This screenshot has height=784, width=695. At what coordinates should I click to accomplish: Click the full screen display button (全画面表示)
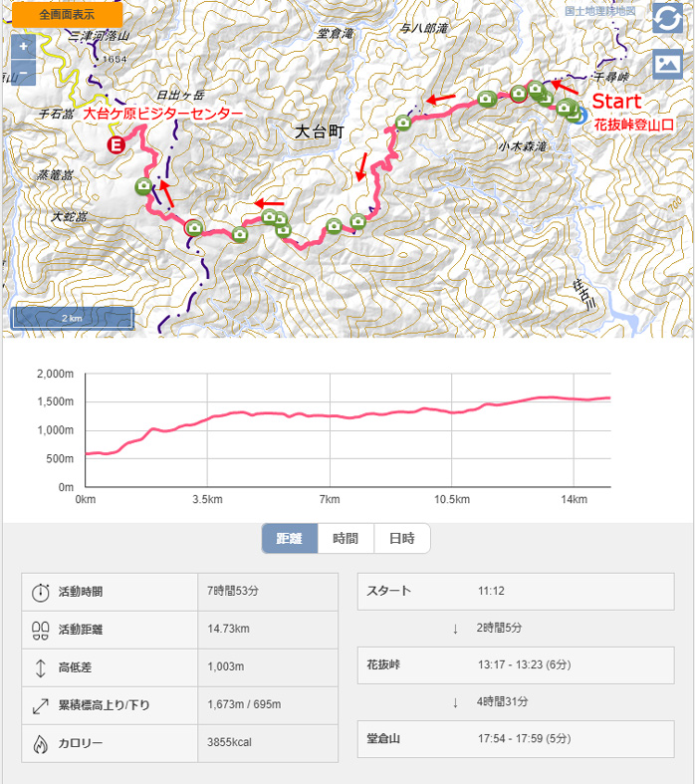pyautogui.click(x=67, y=15)
